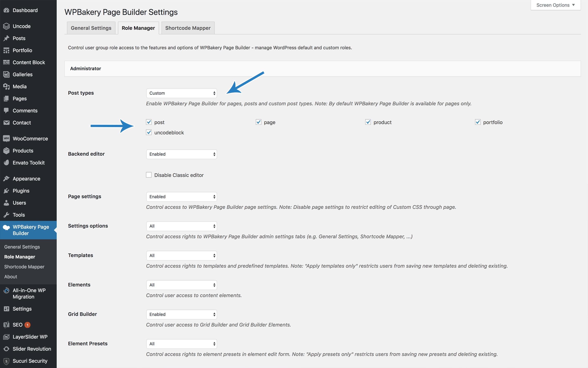588x368 pixels.
Task: Open About link in sidebar submenu
Action: click(x=11, y=277)
